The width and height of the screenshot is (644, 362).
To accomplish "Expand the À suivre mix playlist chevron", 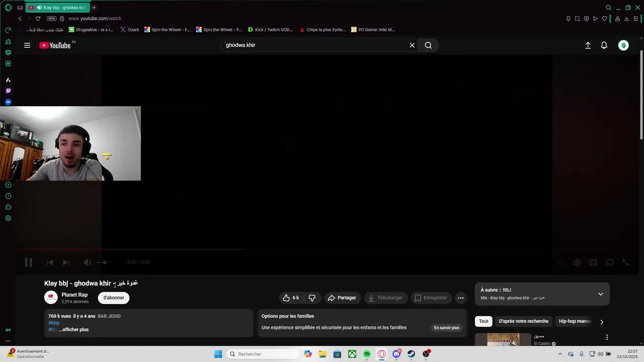I will [600, 294].
